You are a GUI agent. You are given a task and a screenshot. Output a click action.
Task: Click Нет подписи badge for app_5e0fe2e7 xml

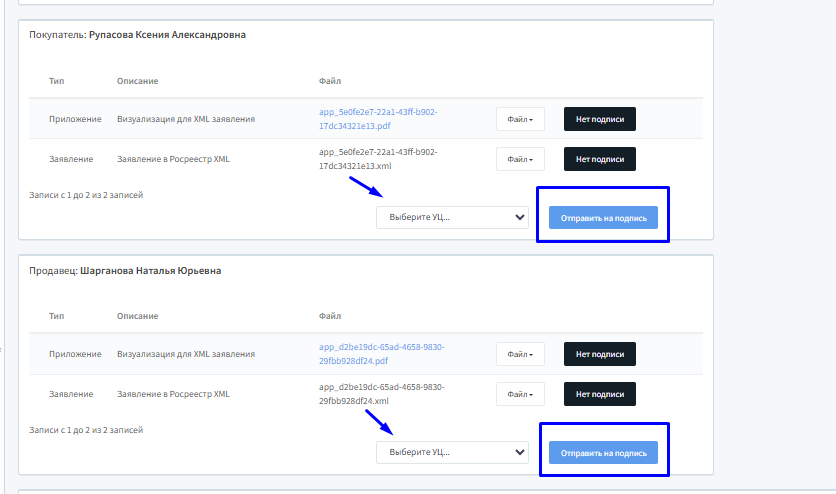pos(600,159)
